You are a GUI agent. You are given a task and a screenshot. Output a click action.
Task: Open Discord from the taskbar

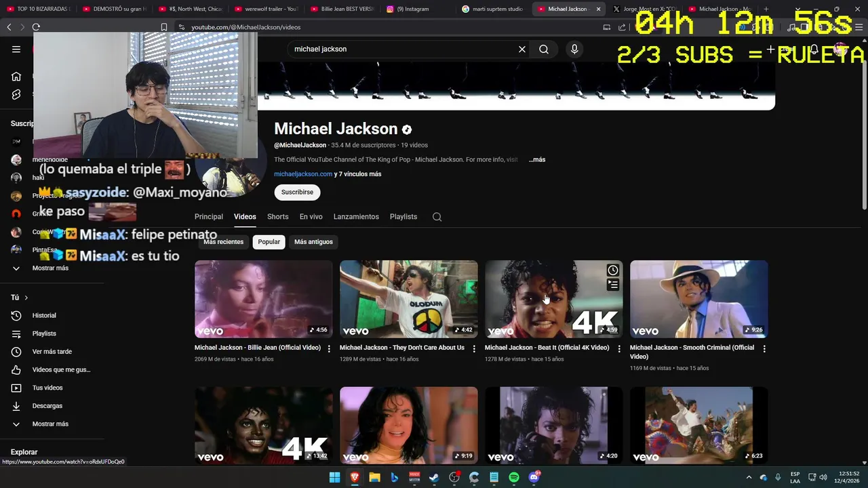[534, 477]
